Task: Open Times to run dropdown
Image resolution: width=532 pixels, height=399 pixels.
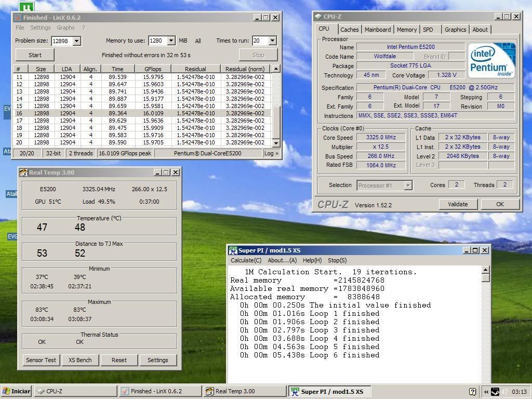Action: point(272,41)
